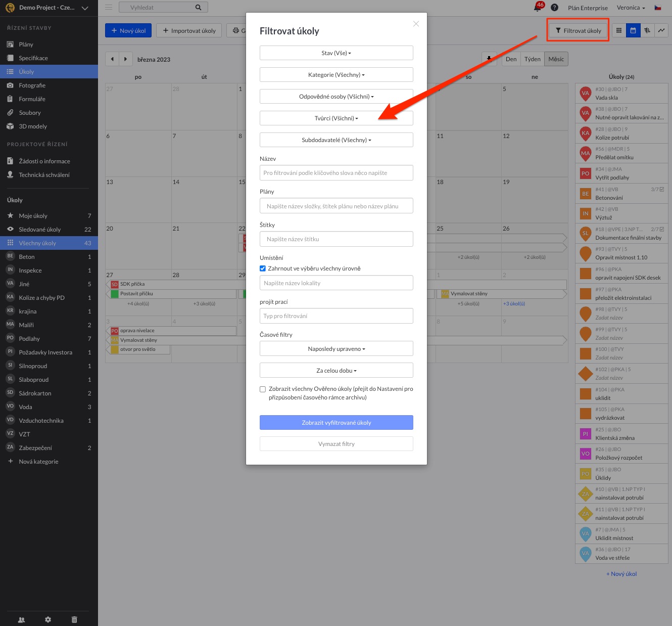Open users icon in sidebar footer

(x=22, y=619)
